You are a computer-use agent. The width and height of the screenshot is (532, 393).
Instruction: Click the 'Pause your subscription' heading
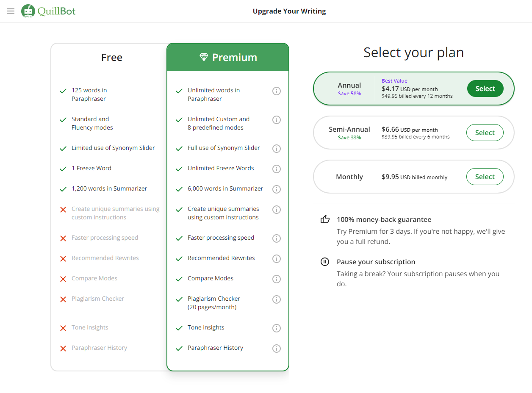[x=376, y=262]
